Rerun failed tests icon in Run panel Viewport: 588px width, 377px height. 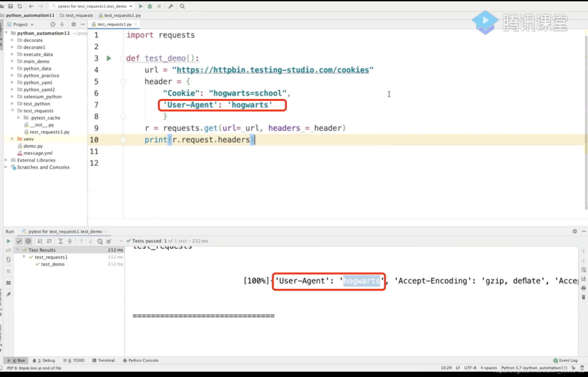(9, 250)
